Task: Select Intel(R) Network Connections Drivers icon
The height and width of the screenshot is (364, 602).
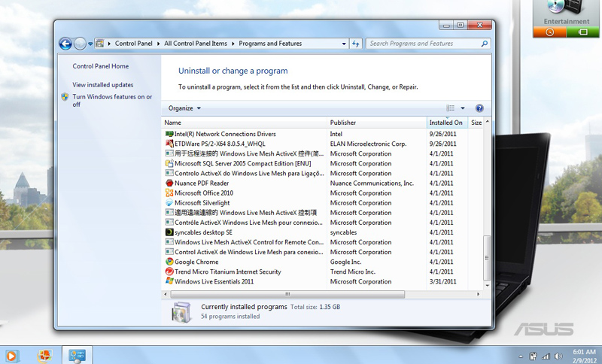Action: (x=169, y=134)
